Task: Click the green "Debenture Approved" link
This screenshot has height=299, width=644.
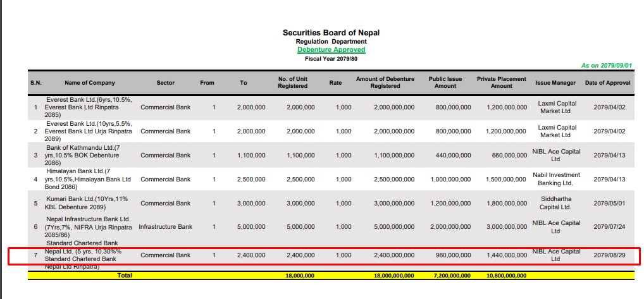Action: point(331,49)
